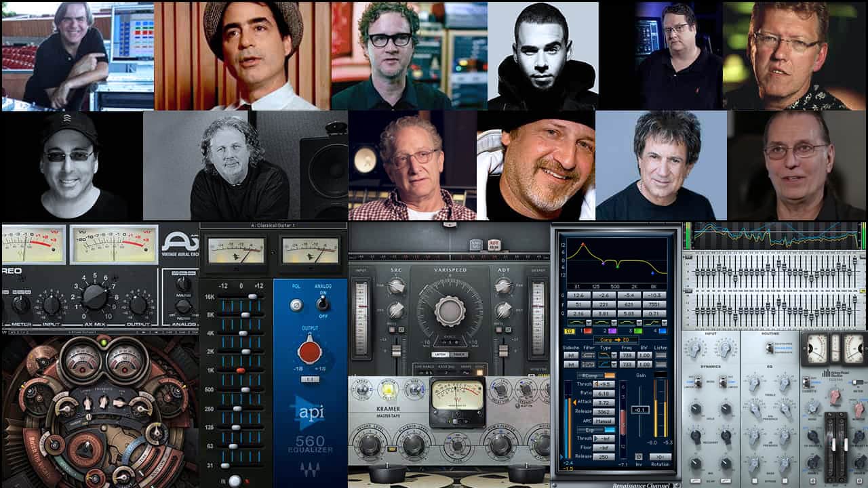Click the big VARISPEED dial on Reel ADT
868x488 pixels.
coord(449,311)
